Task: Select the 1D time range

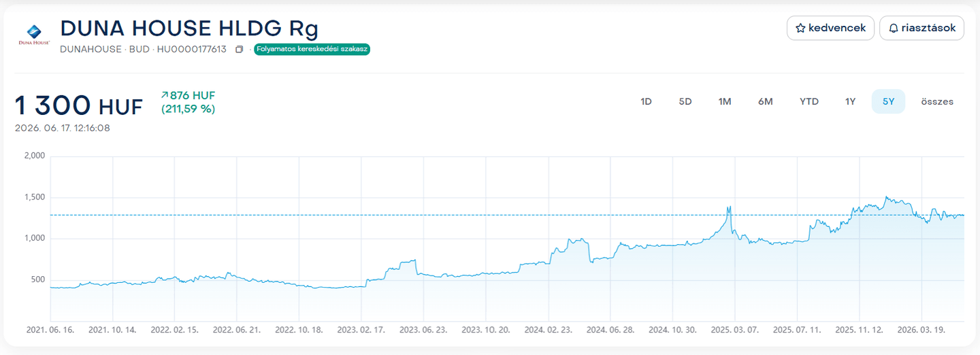Action: pos(646,101)
